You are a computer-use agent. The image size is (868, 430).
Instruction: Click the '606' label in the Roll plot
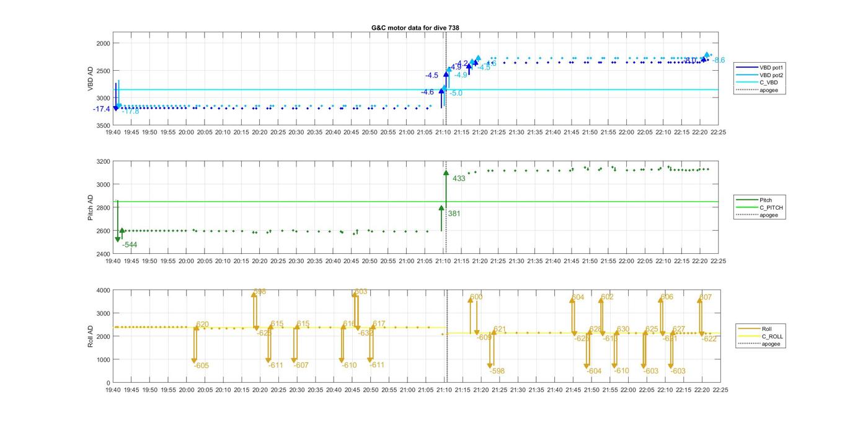pyautogui.click(x=667, y=297)
